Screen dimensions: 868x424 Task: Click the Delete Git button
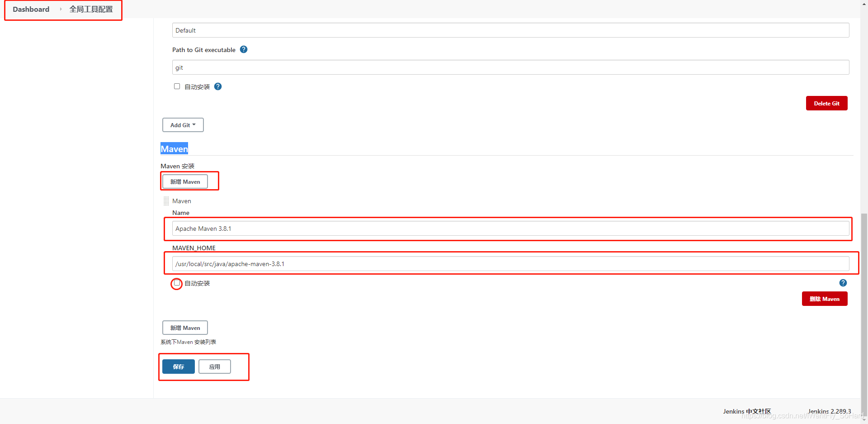pos(827,103)
